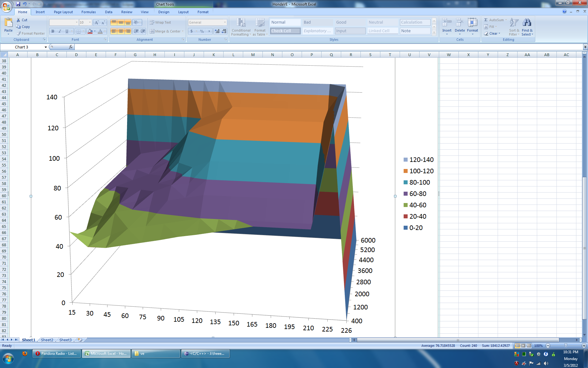The width and height of the screenshot is (588, 368).
Task: Toggle Center horizontal alignment
Action: tap(121, 31)
